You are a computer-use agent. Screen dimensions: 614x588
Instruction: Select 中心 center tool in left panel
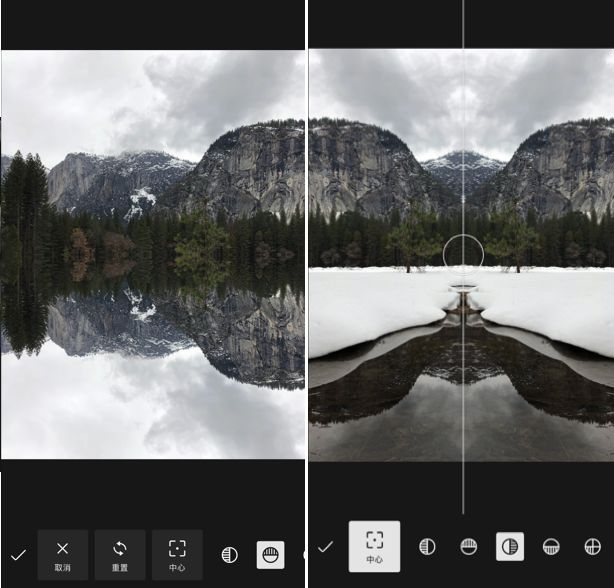click(x=177, y=554)
